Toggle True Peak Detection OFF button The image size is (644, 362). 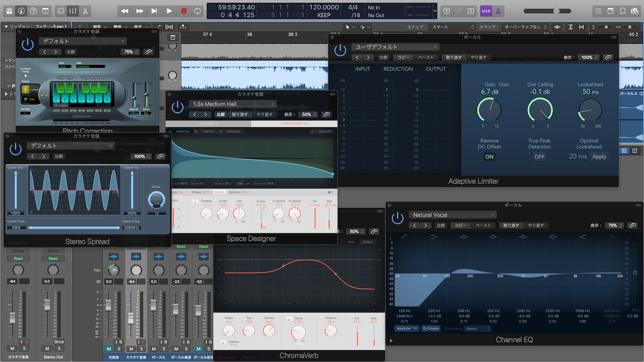pyautogui.click(x=539, y=157)
